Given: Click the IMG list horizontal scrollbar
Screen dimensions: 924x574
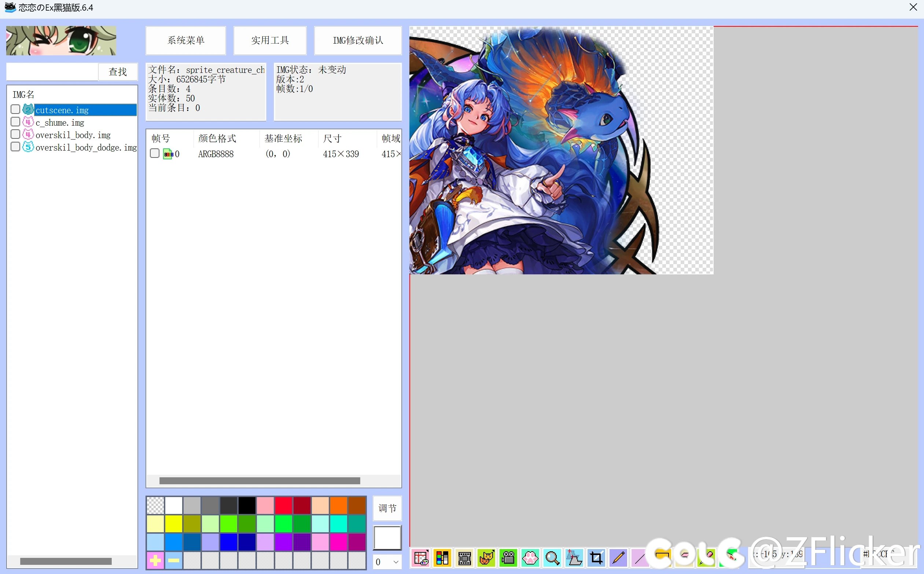Looking at the screenshot, I should (x=66, y=561).
